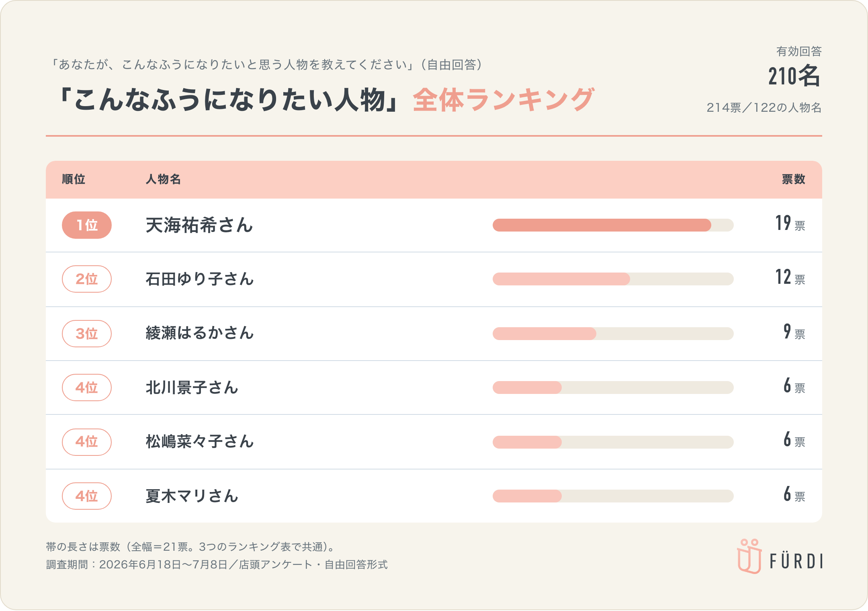Click the 1位 rank badge
868x611 pixels.
tap(87, 225)
